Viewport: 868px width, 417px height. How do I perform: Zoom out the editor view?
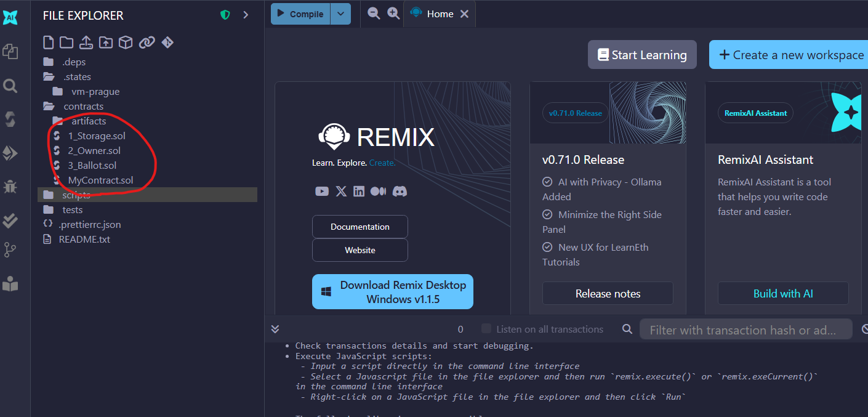[x=374, y=13]
